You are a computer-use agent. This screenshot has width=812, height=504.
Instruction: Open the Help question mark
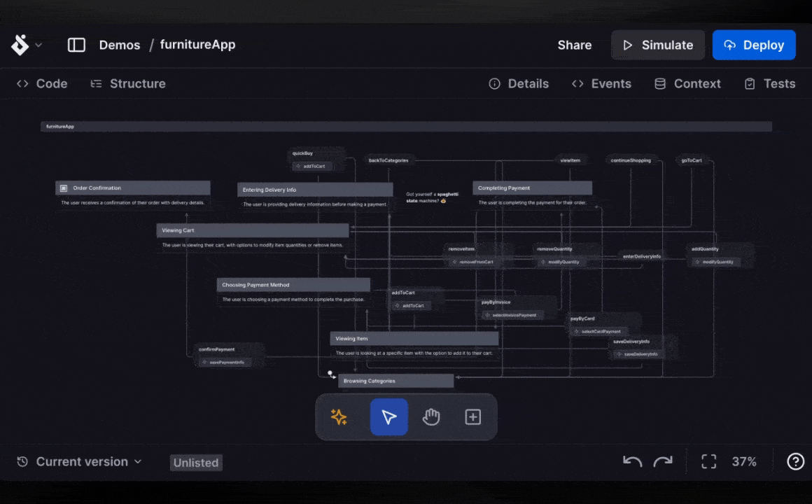795,461
